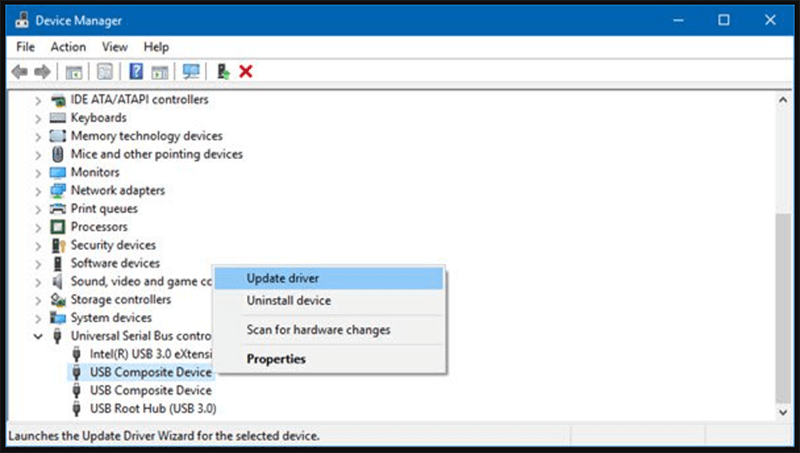Click the Processors chip icon

point(58,227)
